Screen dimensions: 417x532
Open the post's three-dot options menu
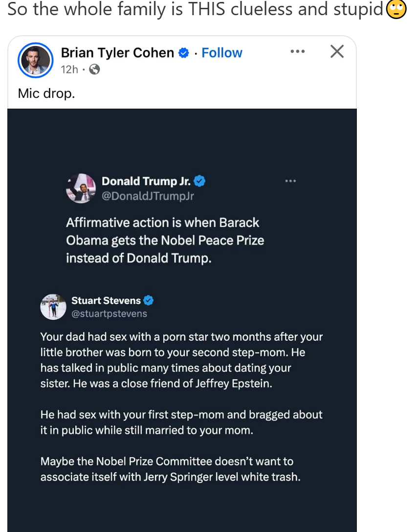click(x=297, y=51)
